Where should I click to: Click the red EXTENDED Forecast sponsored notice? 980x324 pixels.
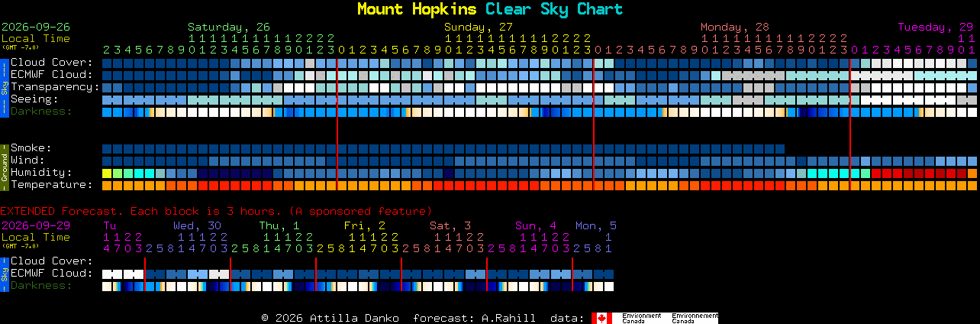216,211
